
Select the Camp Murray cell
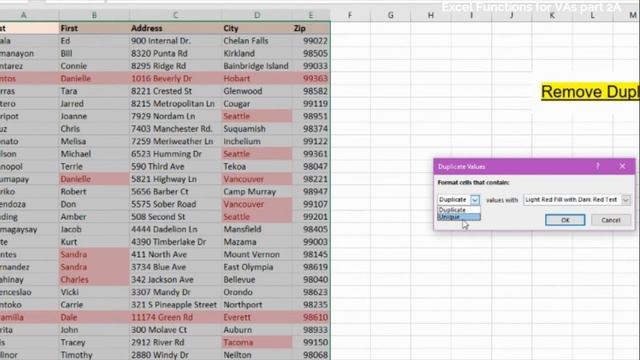click(257, 191)
